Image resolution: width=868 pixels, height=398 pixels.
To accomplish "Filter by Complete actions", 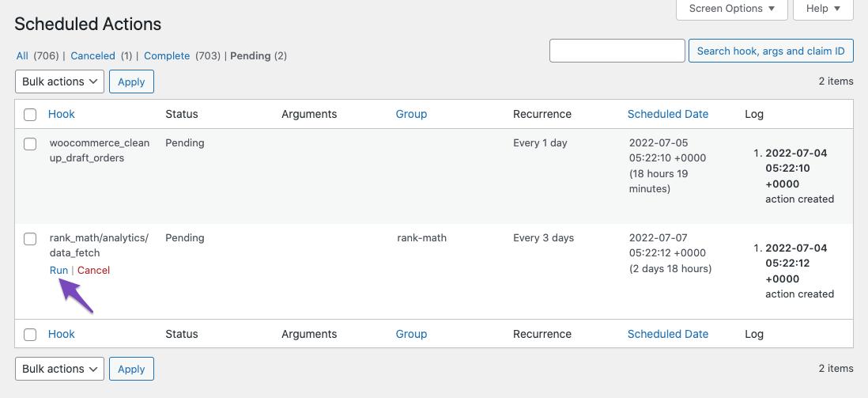I will pos(167,56).
